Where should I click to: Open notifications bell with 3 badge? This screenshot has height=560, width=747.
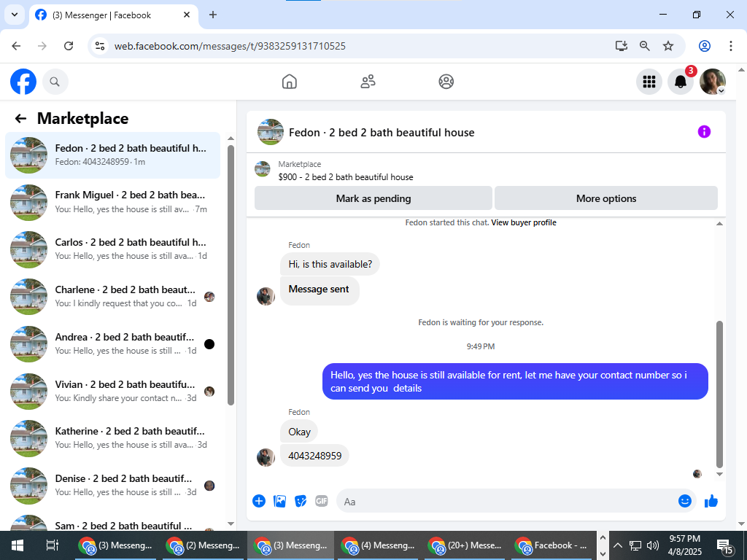tap(681, 82)
